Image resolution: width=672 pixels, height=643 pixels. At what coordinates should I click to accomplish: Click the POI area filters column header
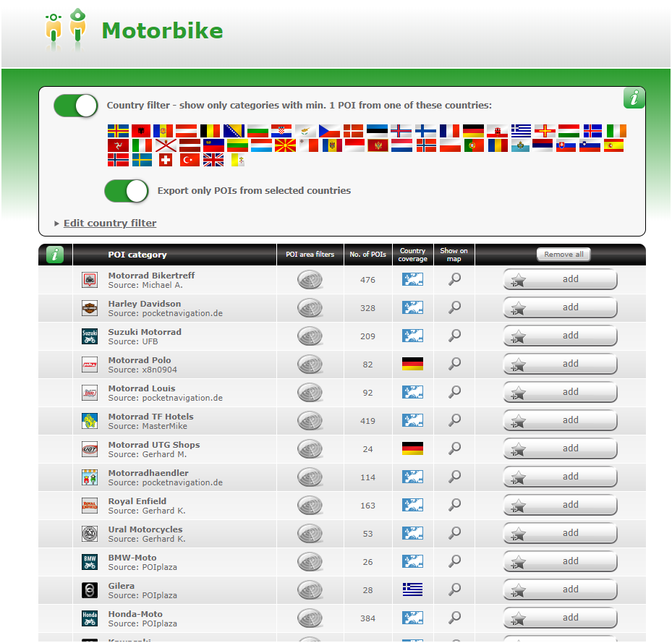click(310, 255)
